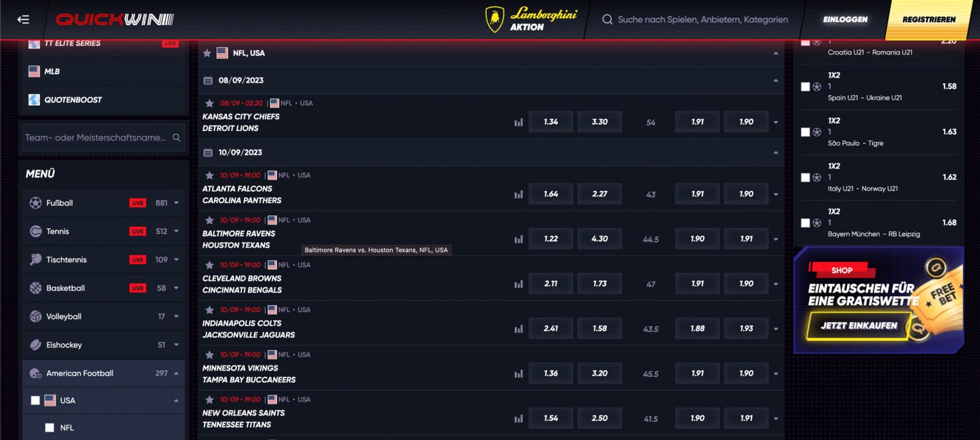
Task: Select odds 3.20 for Tampa Bay Buccaneers
Action: [x=600, y=373]
